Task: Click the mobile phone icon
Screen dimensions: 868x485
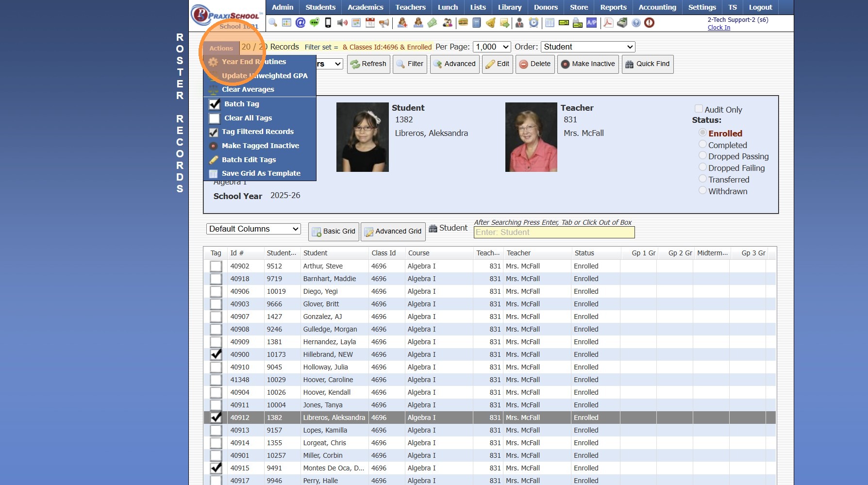Action: 328,22
